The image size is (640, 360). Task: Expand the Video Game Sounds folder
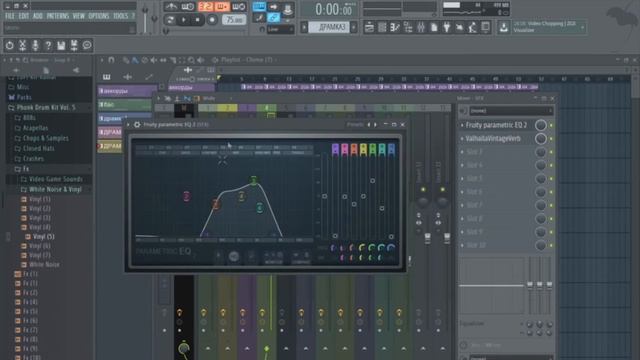coord(56,179)
